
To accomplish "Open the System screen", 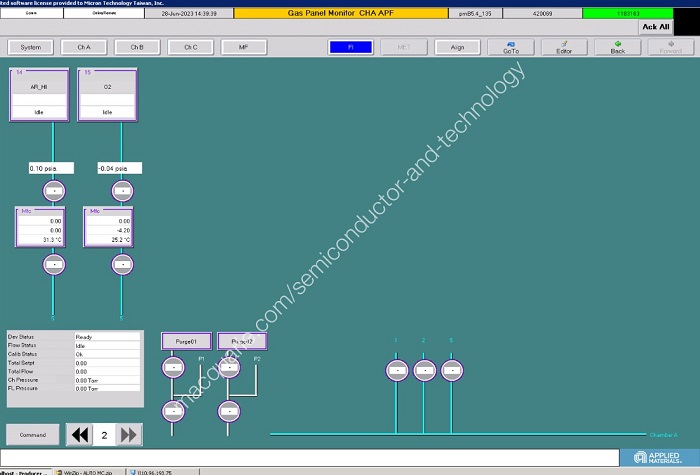I will (31, 47).
